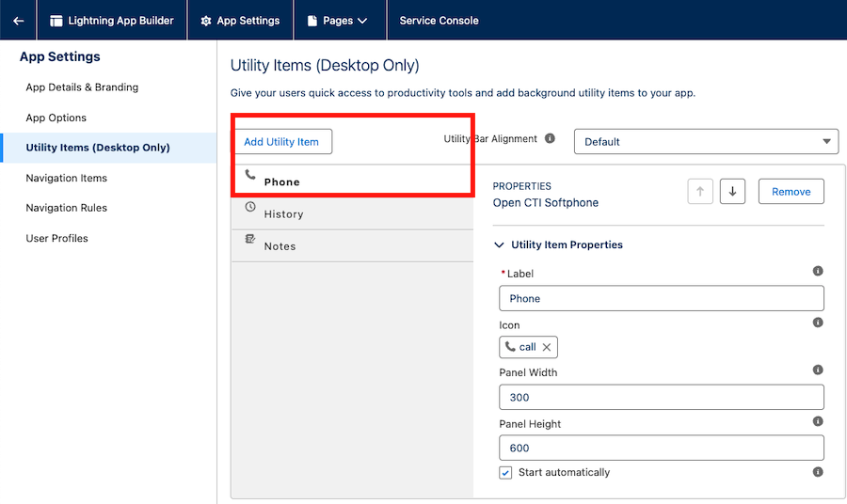
Task: Collapse the Utility Item Properties section
Action: click(x=500, y=244)
